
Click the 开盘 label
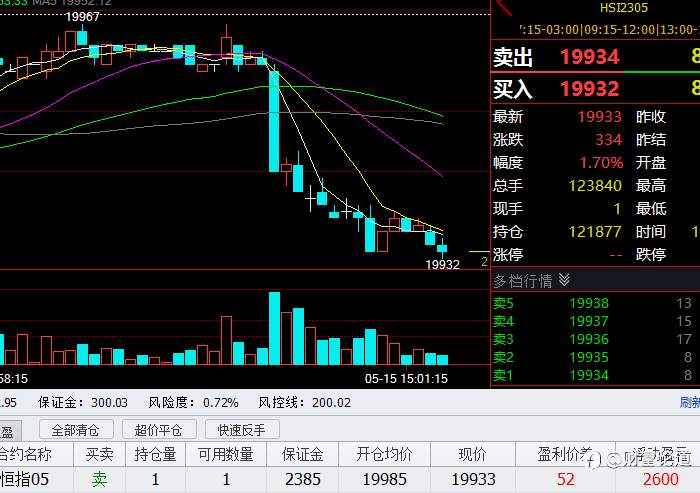651,163
